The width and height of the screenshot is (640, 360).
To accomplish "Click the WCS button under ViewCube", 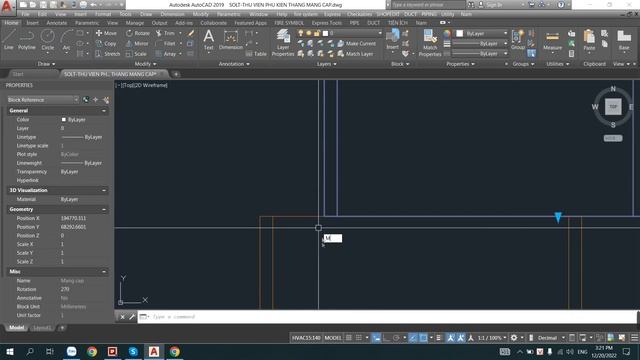I will pos(613,138).
